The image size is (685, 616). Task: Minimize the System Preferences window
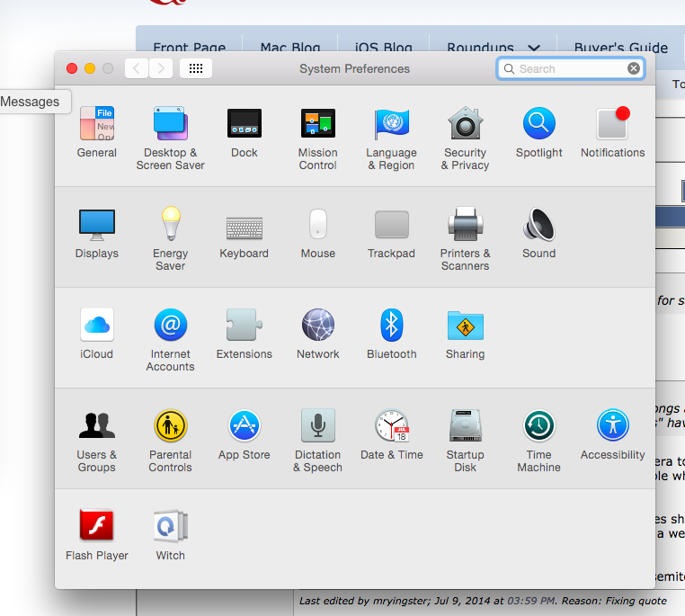click(90, 68)
